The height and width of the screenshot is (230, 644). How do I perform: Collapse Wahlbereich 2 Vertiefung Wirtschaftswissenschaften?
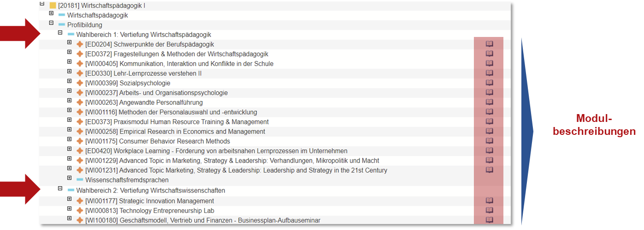click(60, 188)
